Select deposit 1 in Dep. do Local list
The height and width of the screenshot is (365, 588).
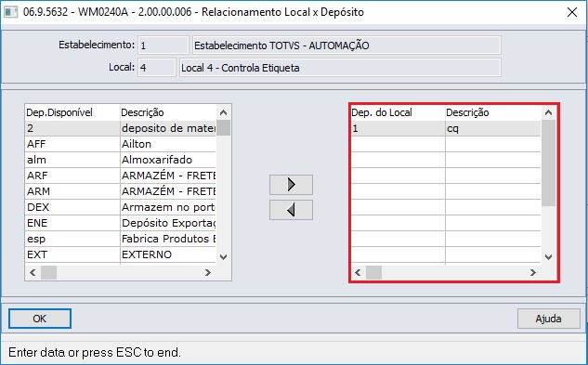click(446, 128)
